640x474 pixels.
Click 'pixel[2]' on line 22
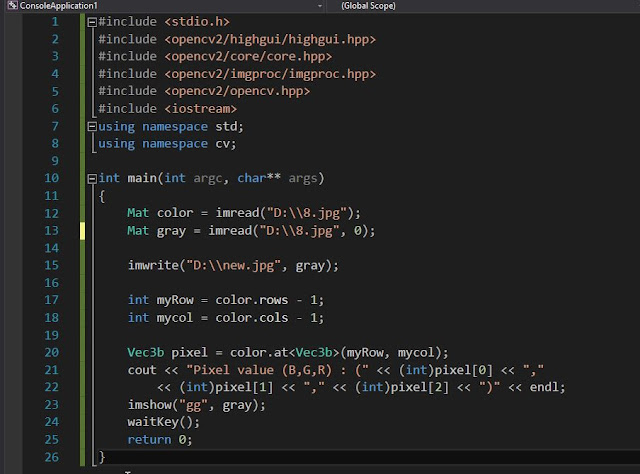420,387
